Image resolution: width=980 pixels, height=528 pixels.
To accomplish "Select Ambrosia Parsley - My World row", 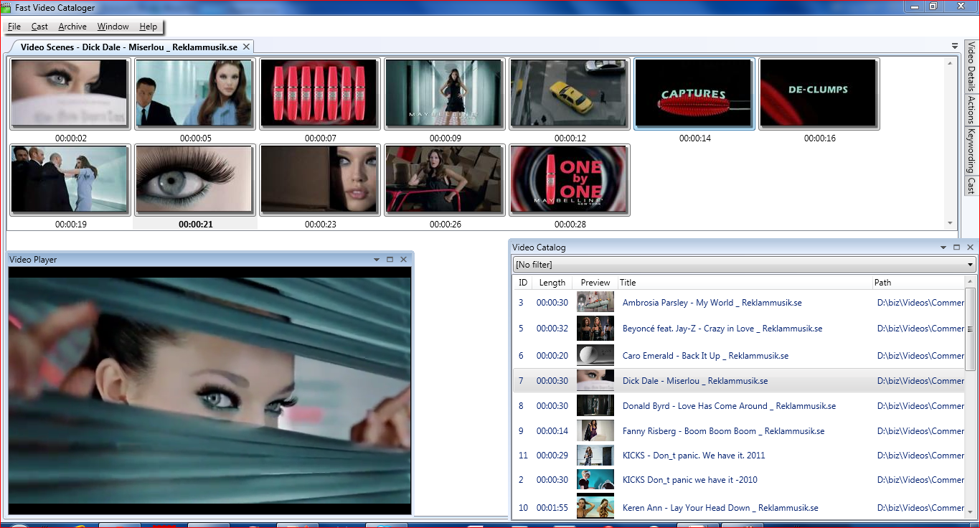I will coord(739,303).
